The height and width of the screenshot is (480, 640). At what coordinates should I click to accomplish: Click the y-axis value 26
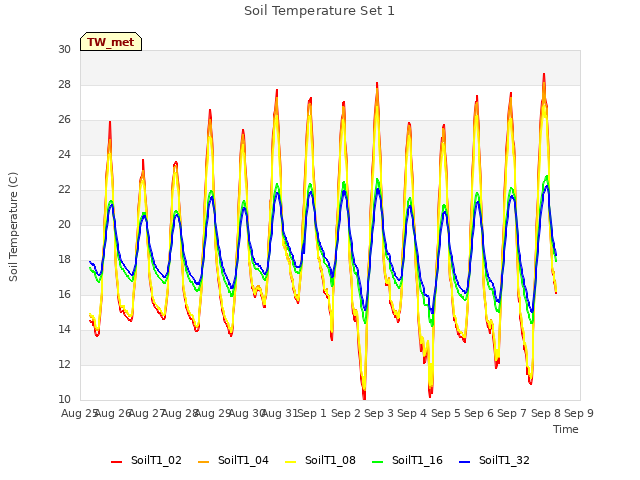(x=64, y=120)
